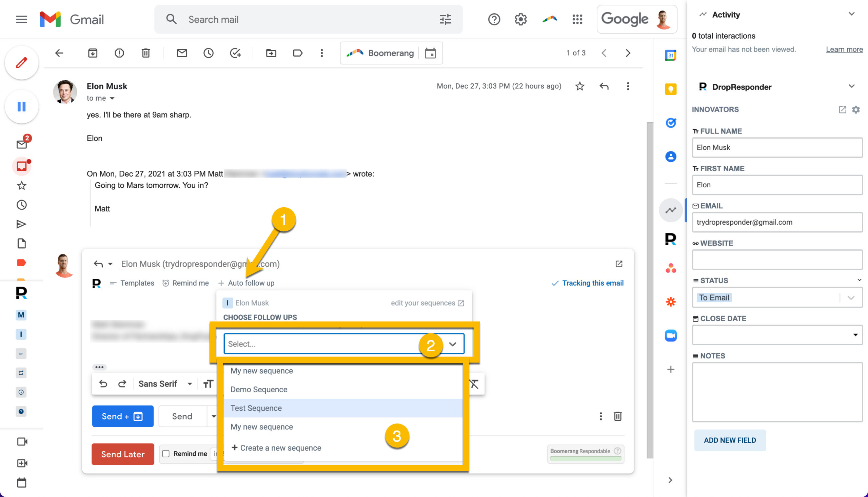The width and height of the screenshot is (868, 497).
Task: Mark the email as unread
Action: click(182, 53)
